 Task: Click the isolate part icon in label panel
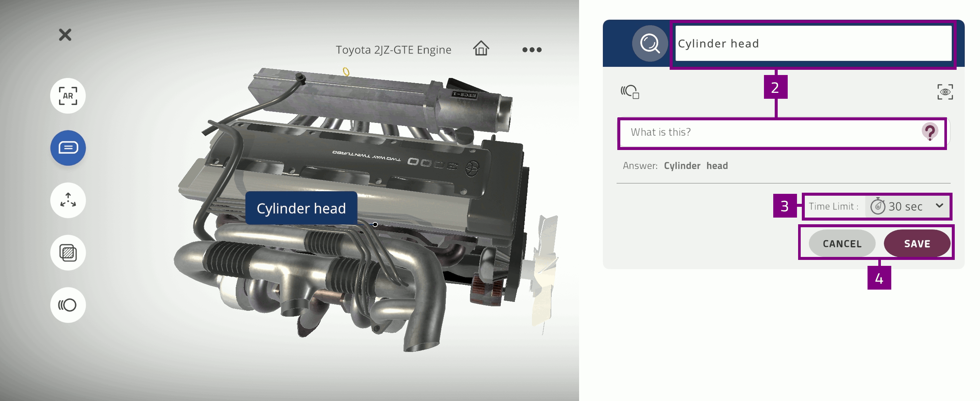630,92
